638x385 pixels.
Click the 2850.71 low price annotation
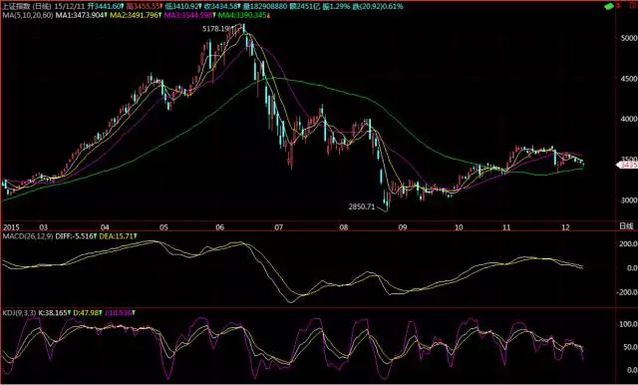point(362,207)
